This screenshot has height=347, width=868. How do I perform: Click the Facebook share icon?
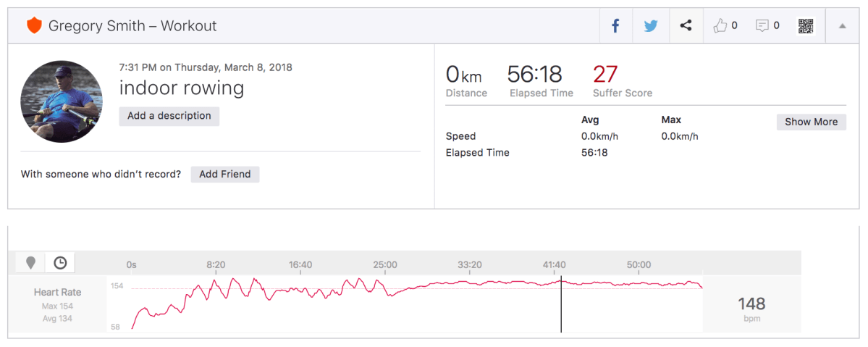(615, 26)
